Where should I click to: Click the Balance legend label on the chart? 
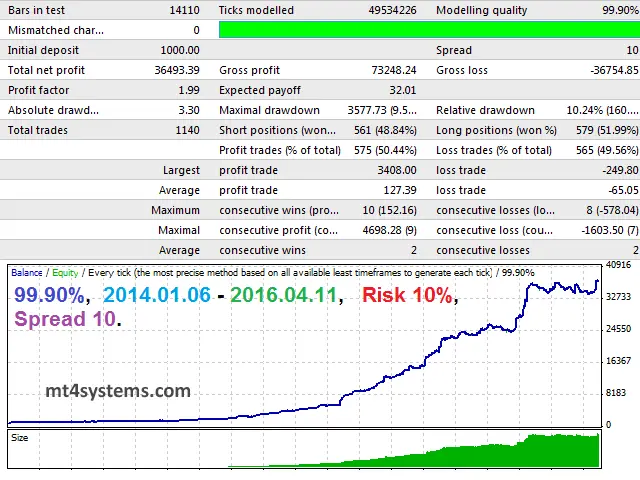27,273
